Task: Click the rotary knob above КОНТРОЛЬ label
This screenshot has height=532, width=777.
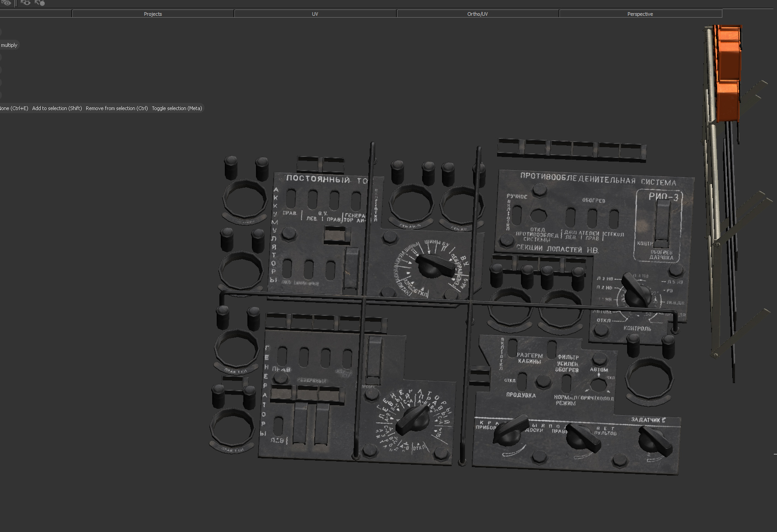Action: click(x=637, y=290)
